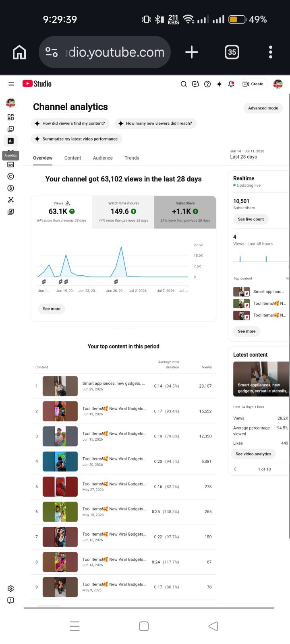
Task: Open the tab switcher showing 35 tabs
Action: [x=232, y=52]
